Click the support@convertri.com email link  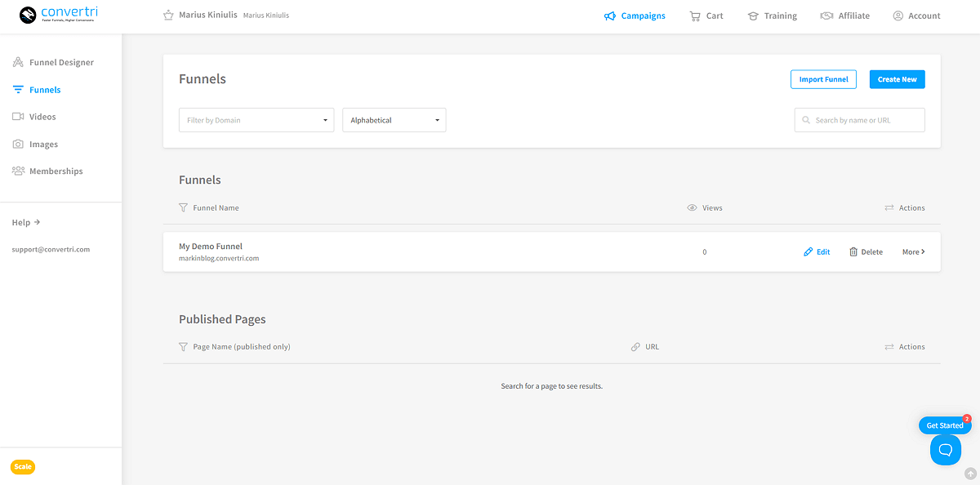pyautogui.click(x=51, y=249)
